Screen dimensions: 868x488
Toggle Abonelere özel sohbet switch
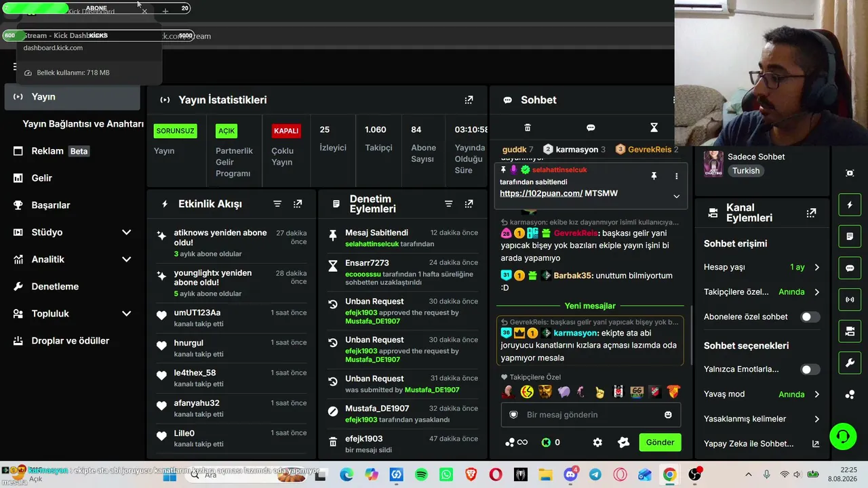[810, 317]
